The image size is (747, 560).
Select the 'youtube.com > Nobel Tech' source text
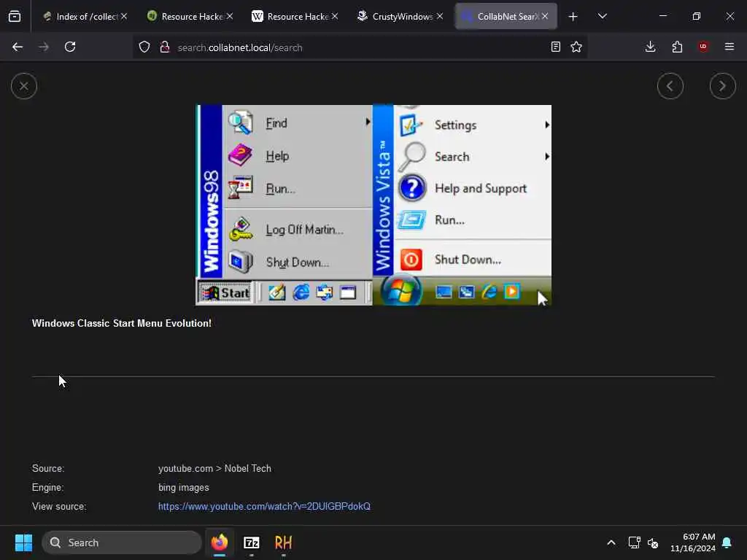pos(214,469)
